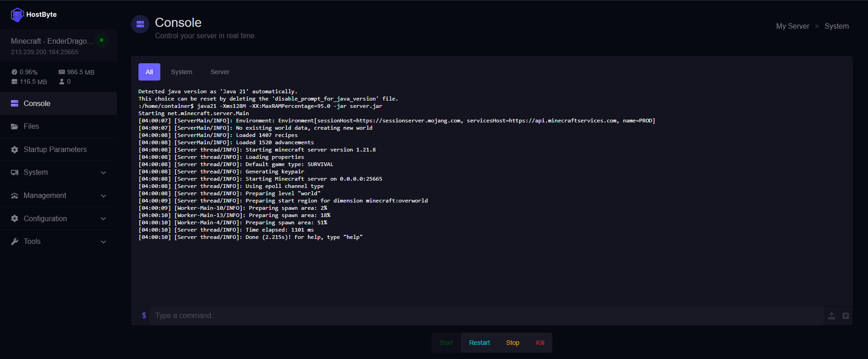Select Minecraft - EnderDrago server name

(52, 41)
